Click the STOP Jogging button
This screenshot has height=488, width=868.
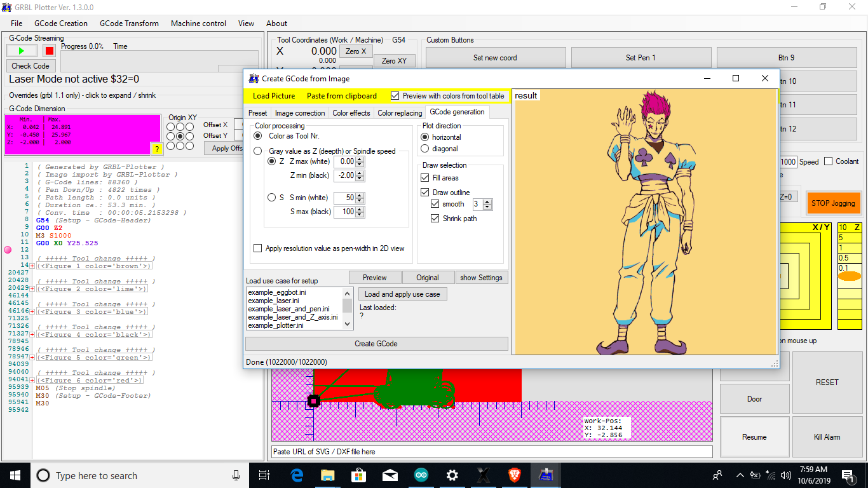pyautogui.click(x=833, y=203)
